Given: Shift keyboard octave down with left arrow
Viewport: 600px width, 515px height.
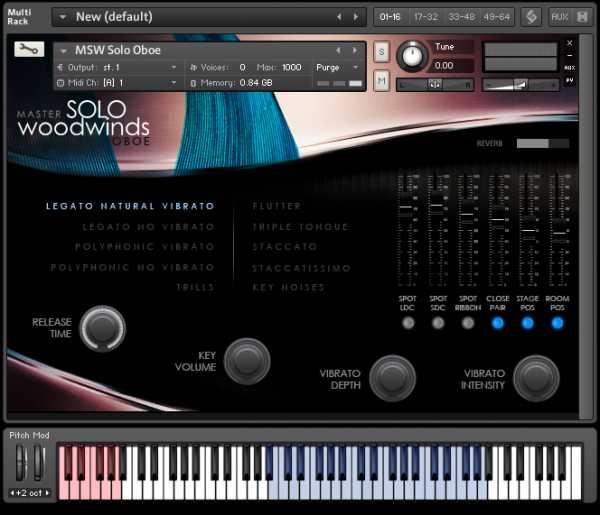Looking at the screenshot, I should 12,493.
